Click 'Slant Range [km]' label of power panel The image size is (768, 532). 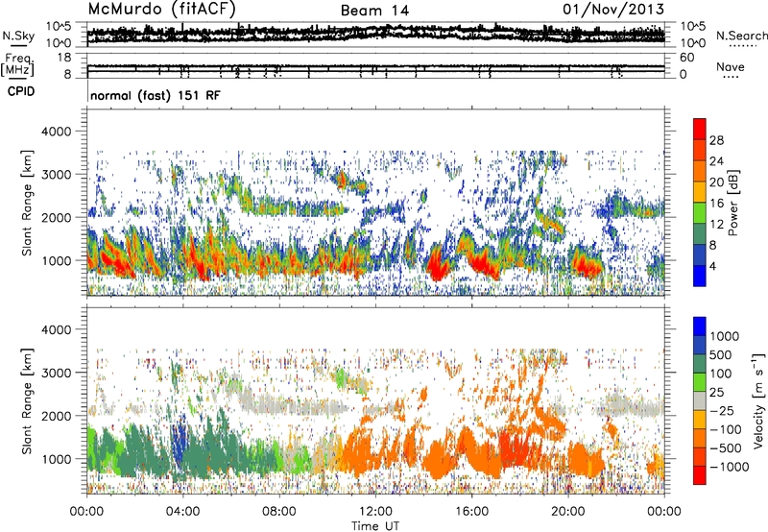(x=27, y=203)
